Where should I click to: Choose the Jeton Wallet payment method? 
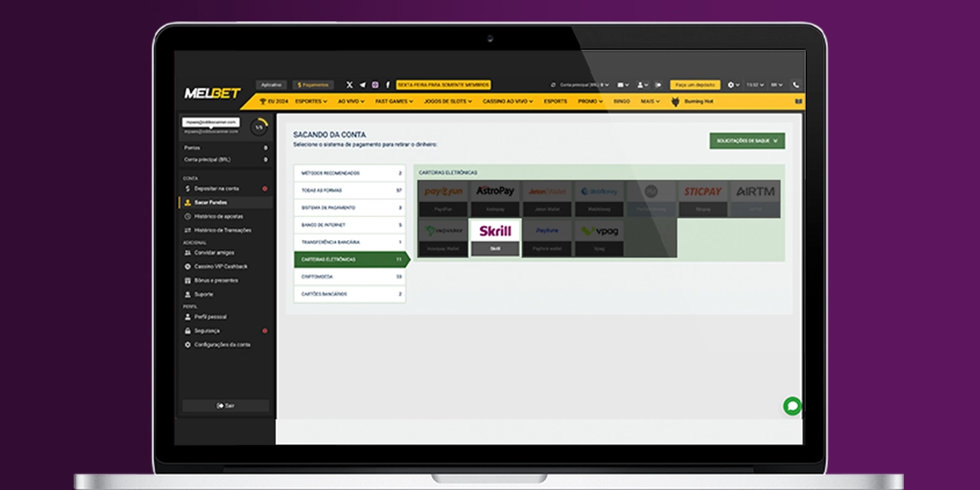(547, 199)
